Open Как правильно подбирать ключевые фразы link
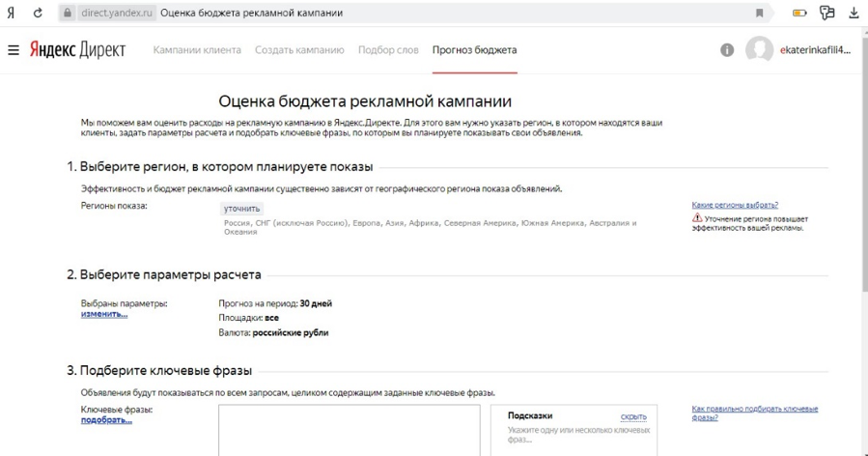868x456 pixels. pyautogui.click(x=754, y=413)
